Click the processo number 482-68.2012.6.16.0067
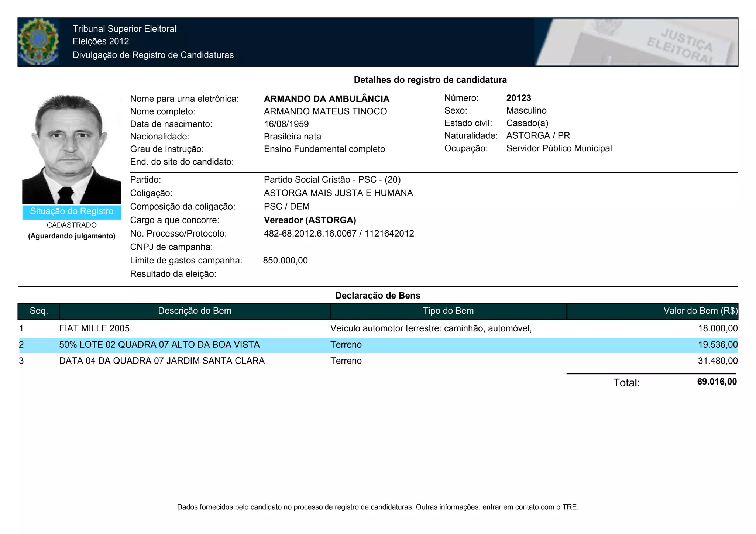 (310, 234)
